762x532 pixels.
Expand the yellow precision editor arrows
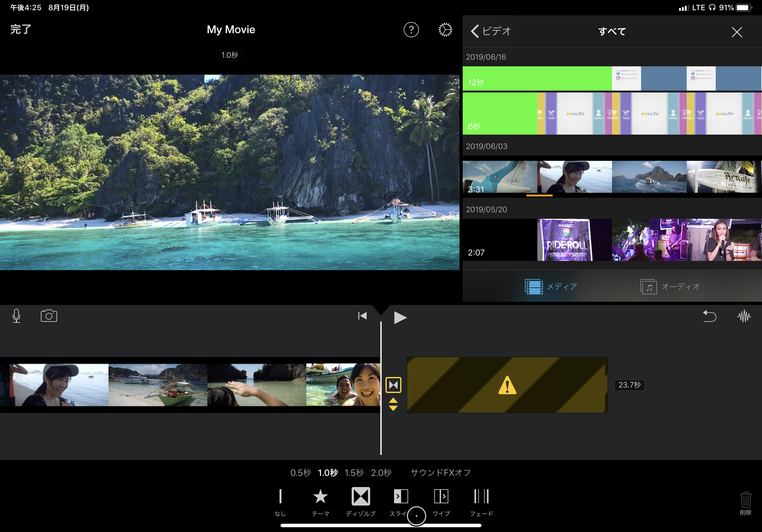click(393, 404)
